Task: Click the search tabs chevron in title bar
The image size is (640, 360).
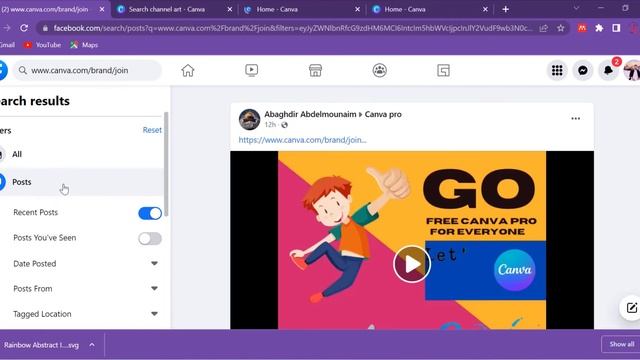Action: pos(576,8)
